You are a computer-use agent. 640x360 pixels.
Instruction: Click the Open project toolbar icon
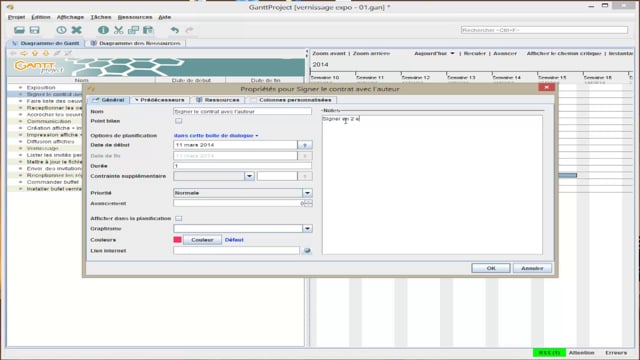(19, 30)
